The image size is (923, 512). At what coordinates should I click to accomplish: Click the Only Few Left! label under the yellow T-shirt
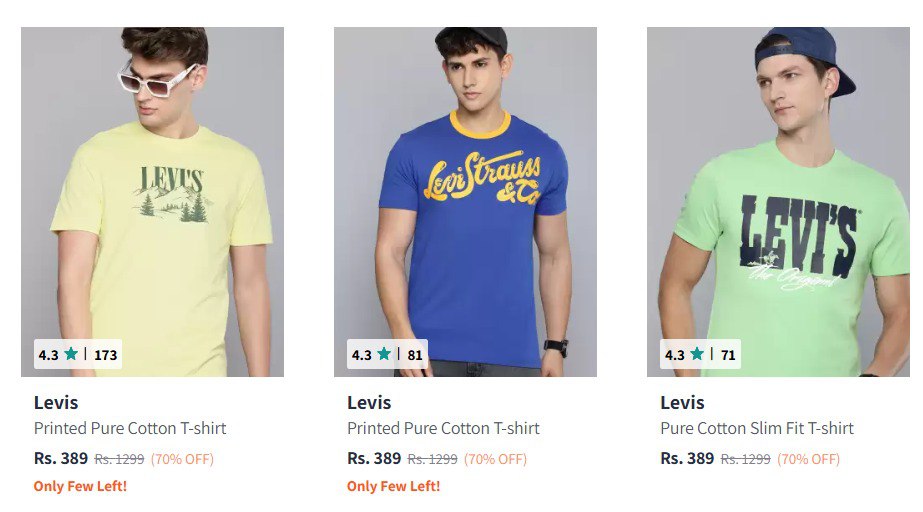pos(80,487)
